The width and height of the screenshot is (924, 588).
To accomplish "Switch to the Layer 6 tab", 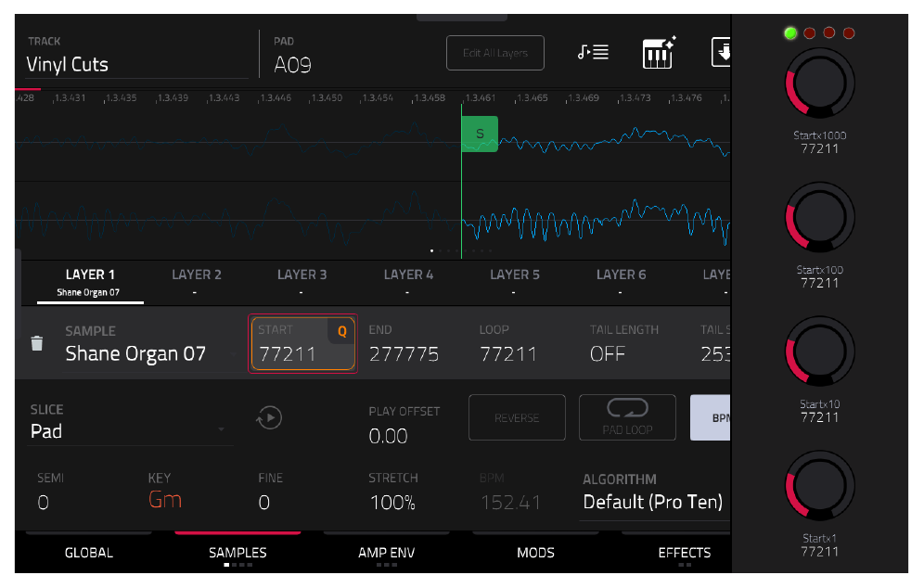I will [x=622, y=282].
